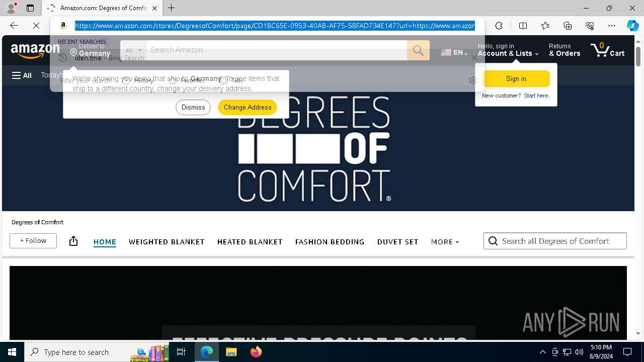Open the address bar dropdown settings gear
The height and width of the screenshot is (362, 644).
tap(472, 80)
